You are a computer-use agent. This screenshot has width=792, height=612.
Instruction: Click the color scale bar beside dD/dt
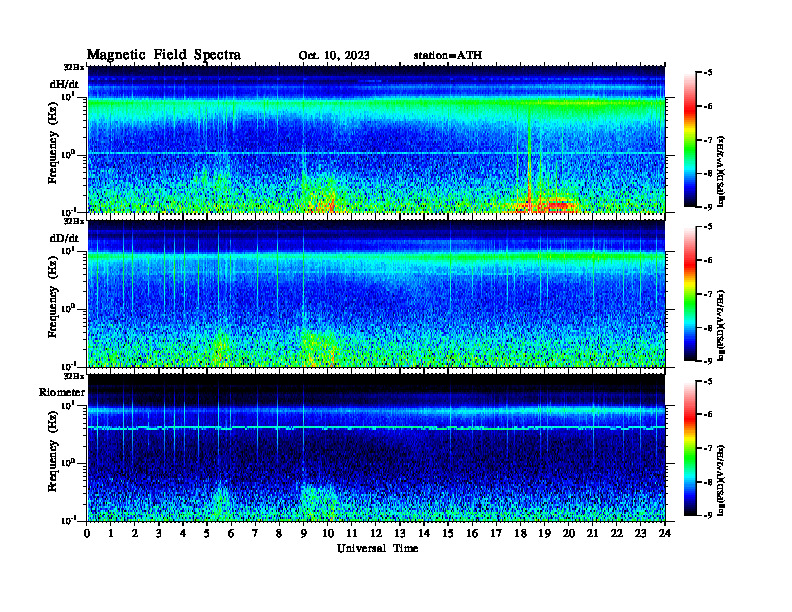tap(690, 294)
